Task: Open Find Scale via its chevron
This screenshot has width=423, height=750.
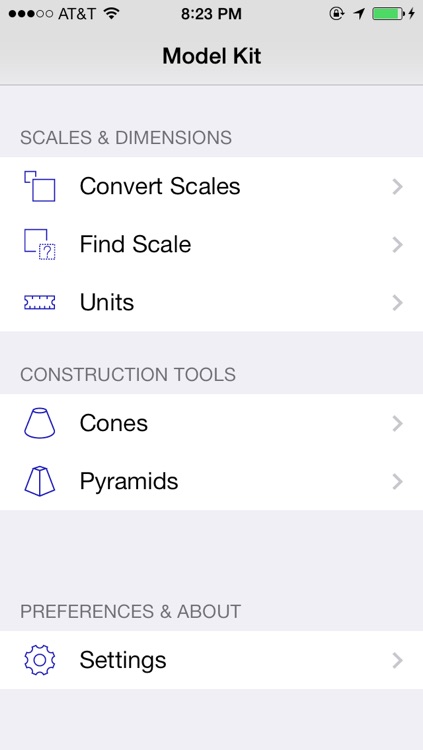Action: (397, 245)
